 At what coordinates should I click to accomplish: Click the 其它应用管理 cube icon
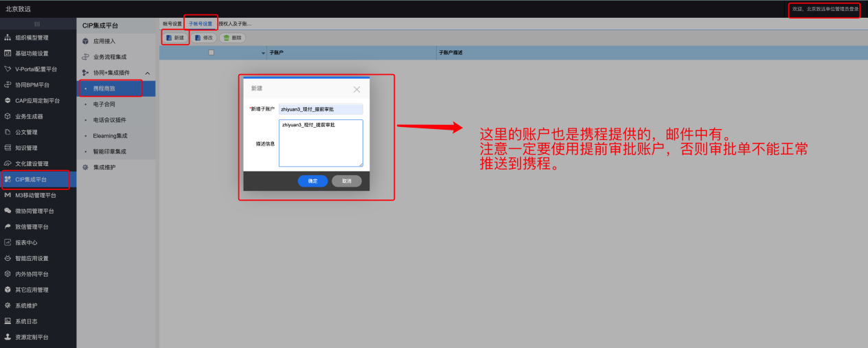8,290
